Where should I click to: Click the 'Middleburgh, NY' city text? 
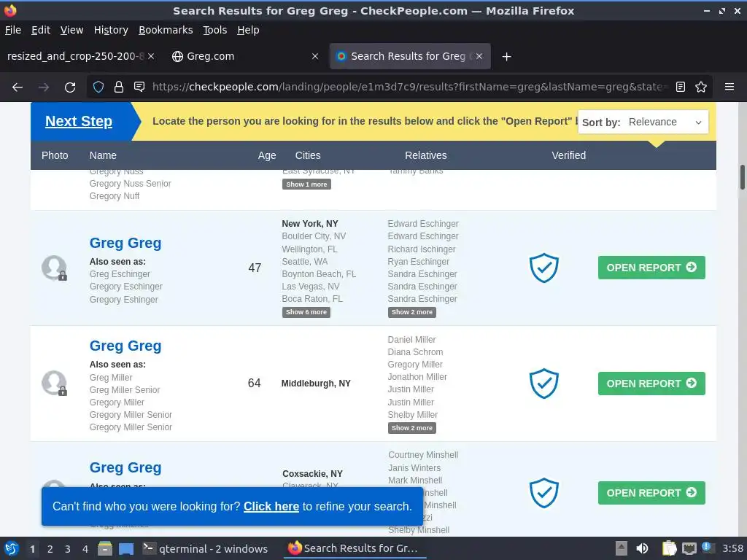point(316,384)
